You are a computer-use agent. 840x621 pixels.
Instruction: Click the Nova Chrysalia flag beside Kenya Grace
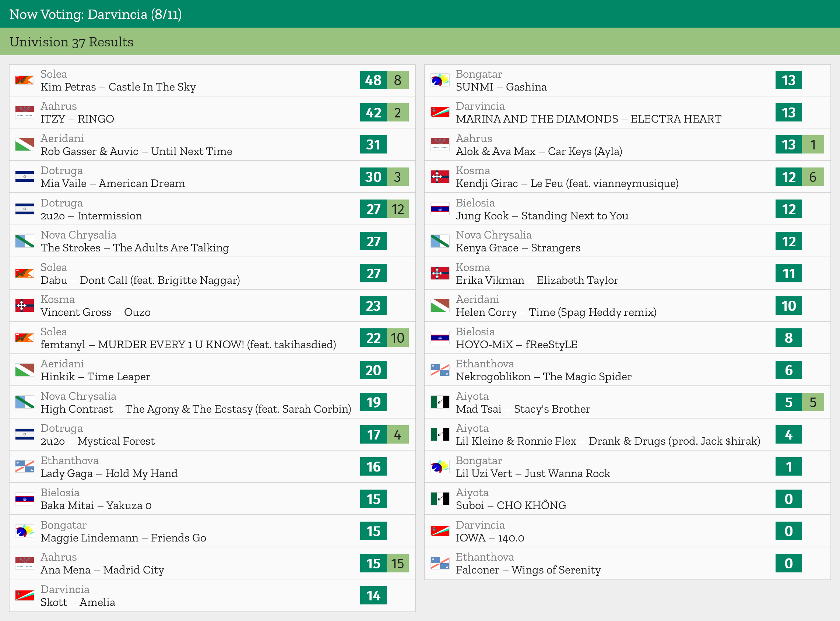tap(440, 241)
